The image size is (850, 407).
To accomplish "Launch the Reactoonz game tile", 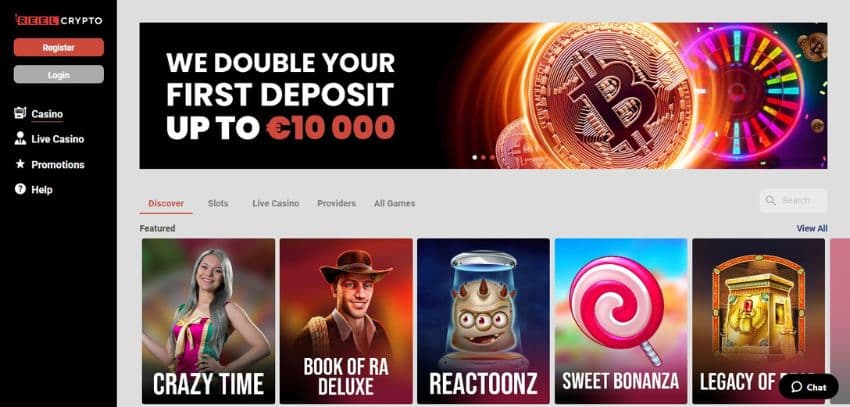I will point(483,321).
